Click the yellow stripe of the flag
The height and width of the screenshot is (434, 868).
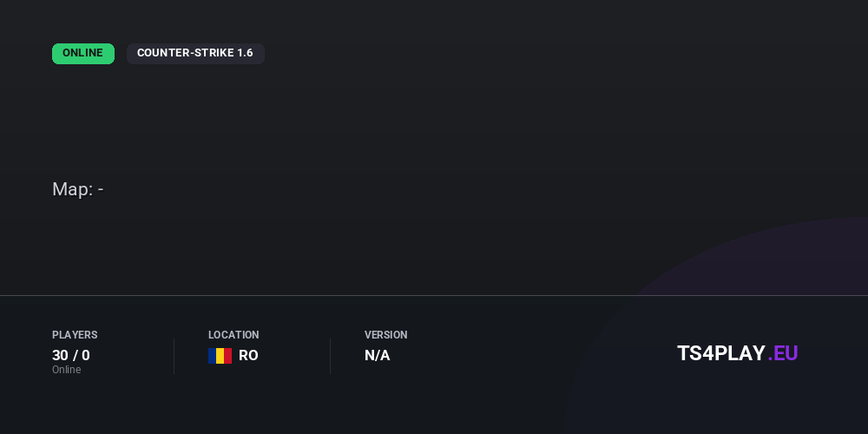(x=220, y=356)
